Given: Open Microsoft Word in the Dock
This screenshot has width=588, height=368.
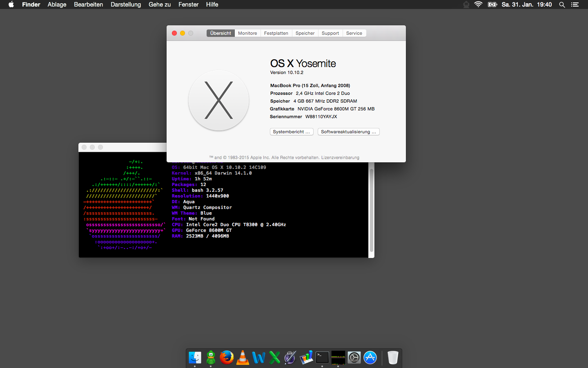Looking at the screenshot, I should (258, 357).
